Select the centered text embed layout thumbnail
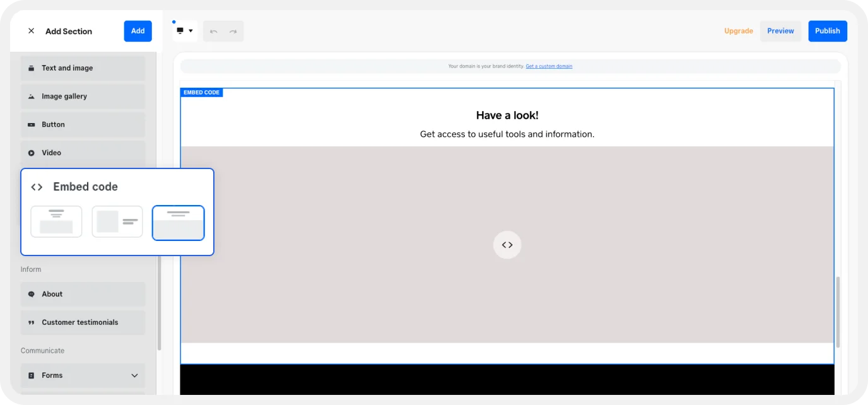 pyautogui.click(x=56, y=221)
